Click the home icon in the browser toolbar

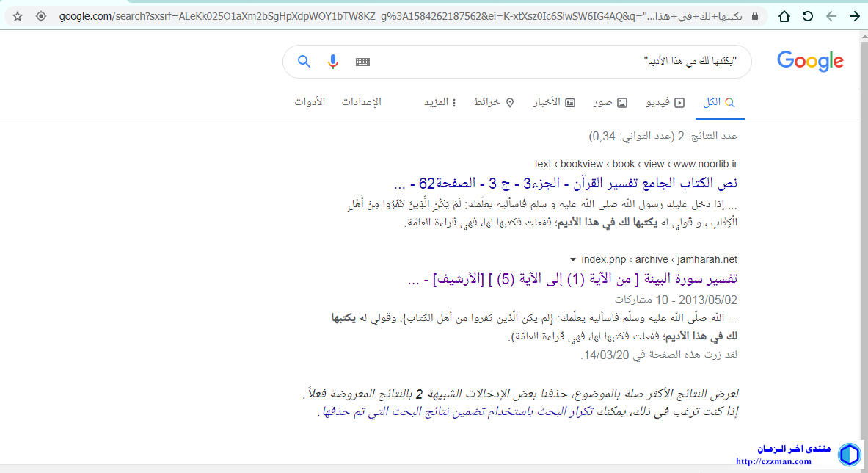(x=784, y=16)
